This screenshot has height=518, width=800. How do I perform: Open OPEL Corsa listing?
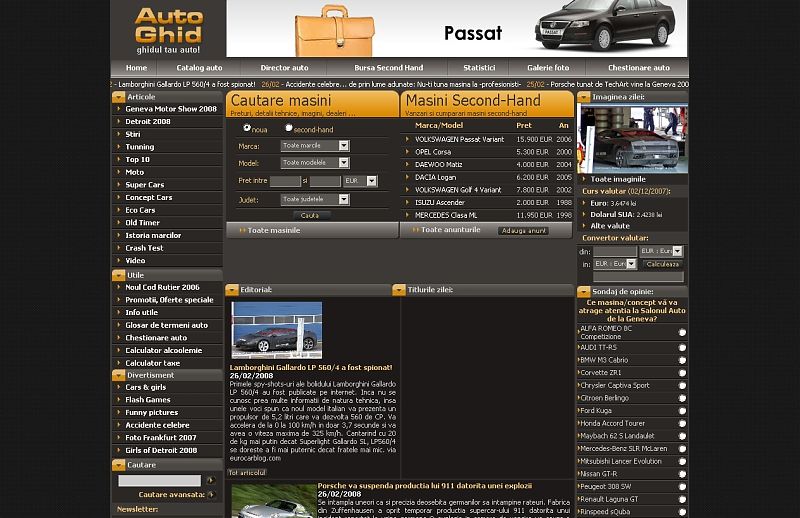(433, 152)
